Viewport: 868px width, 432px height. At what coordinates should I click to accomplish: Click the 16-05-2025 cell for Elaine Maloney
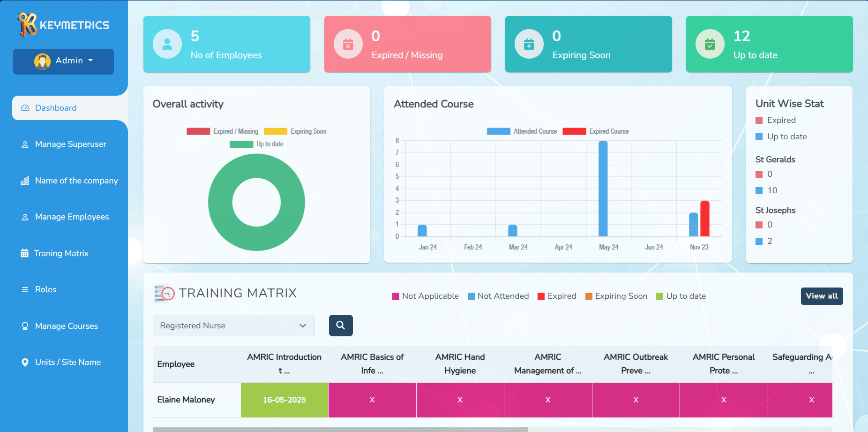[284, 400]
